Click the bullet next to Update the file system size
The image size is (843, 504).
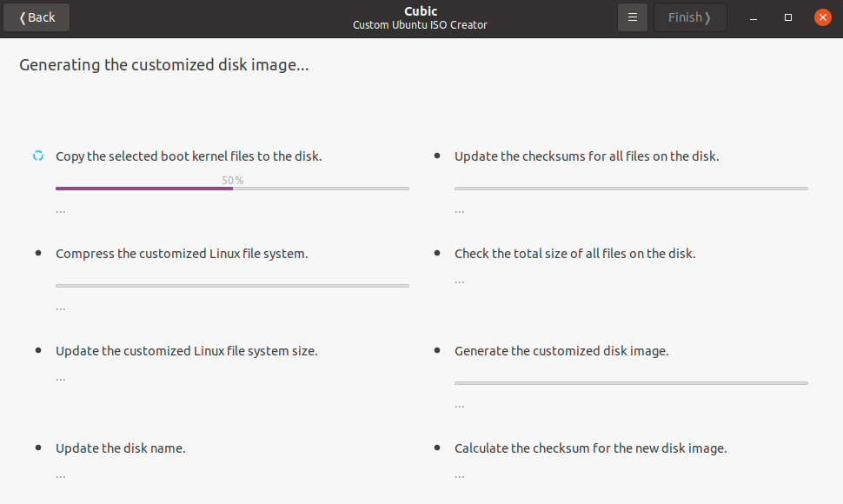pos(38,350)
